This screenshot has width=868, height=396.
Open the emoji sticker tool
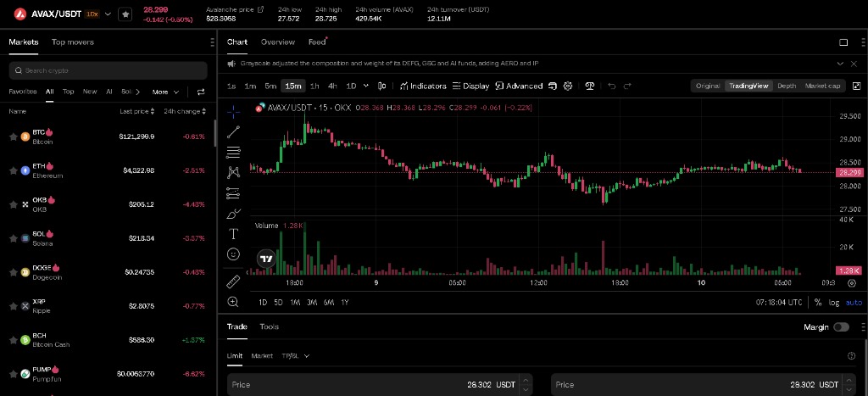pos(234,254)
